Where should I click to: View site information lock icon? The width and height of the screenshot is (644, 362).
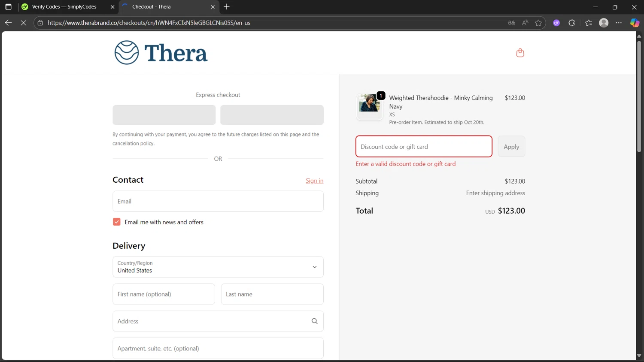point(40,23)
